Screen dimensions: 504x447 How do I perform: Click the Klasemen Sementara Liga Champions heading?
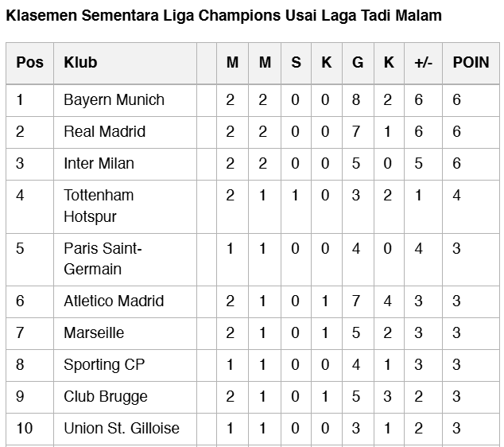click(223, 15)
